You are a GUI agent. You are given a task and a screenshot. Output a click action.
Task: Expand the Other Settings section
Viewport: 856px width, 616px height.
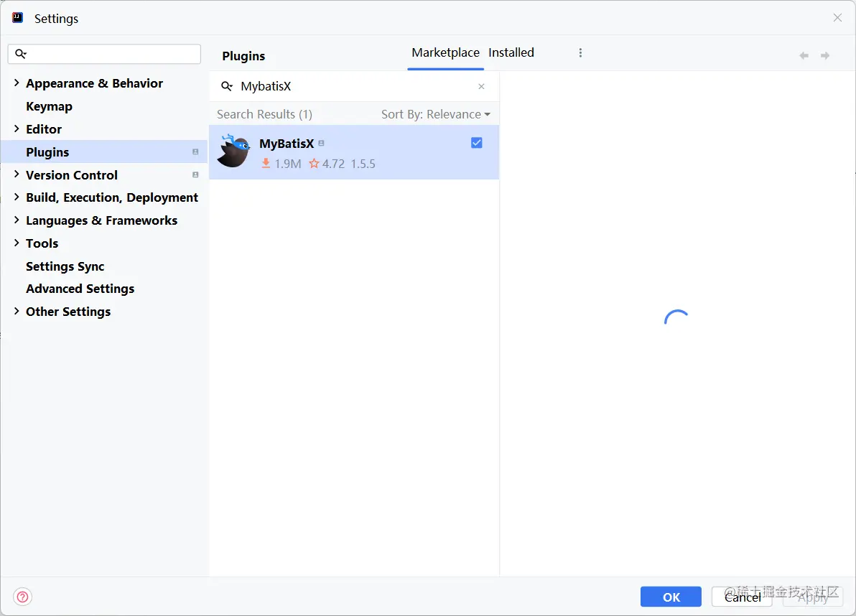click(17, 311)
